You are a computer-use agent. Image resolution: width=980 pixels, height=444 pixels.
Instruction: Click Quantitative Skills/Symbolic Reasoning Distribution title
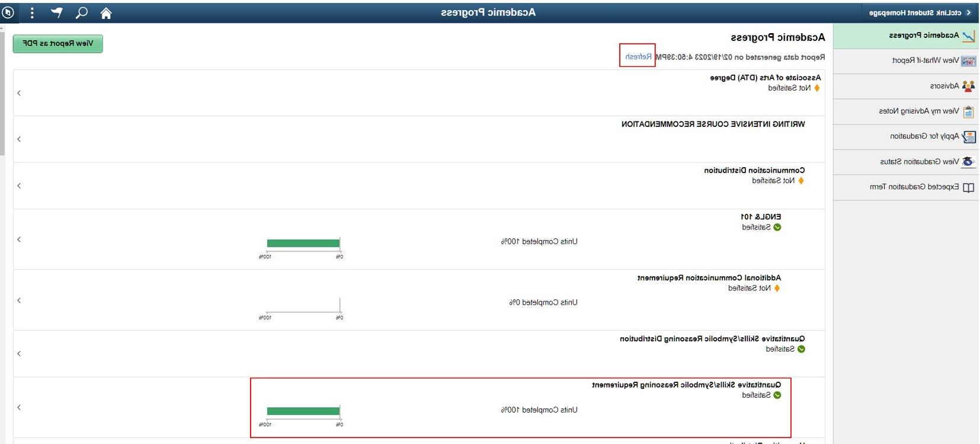click(x=713, y=339)
